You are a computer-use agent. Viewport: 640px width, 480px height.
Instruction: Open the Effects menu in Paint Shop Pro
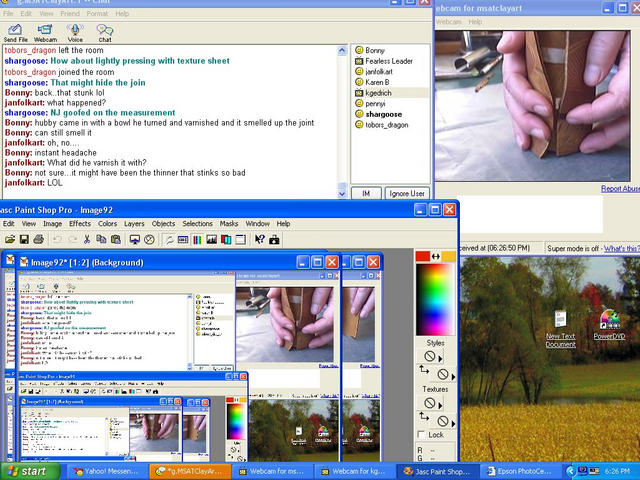80,224
